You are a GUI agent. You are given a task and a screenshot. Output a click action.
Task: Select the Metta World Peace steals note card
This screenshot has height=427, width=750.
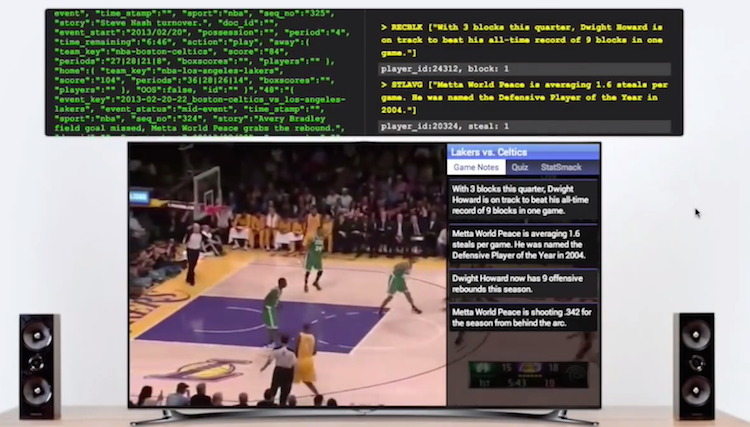click(x=523, y=245)
